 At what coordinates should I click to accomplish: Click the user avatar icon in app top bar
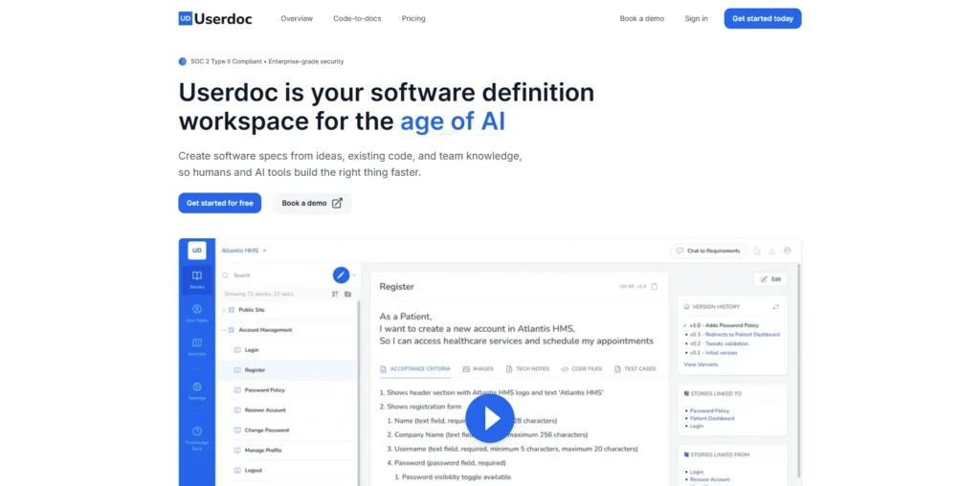(x=788, y=251)
